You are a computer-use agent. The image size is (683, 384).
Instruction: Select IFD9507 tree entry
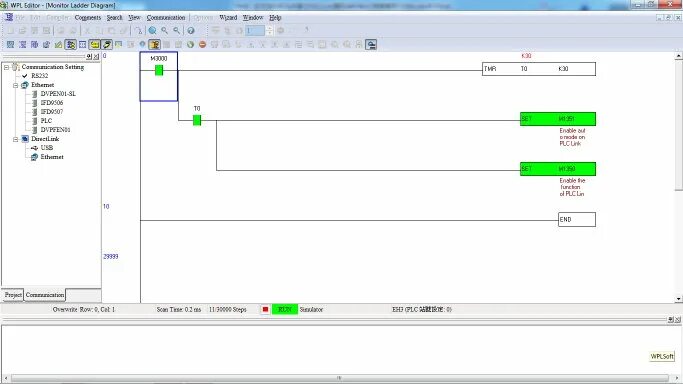(x=52, y=111)
